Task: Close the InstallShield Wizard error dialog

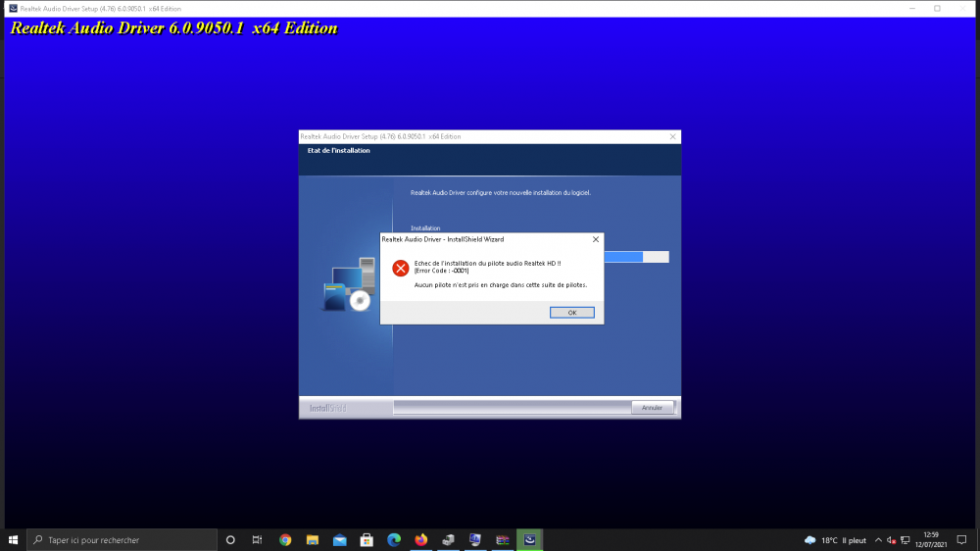Action: click(596, 239)
